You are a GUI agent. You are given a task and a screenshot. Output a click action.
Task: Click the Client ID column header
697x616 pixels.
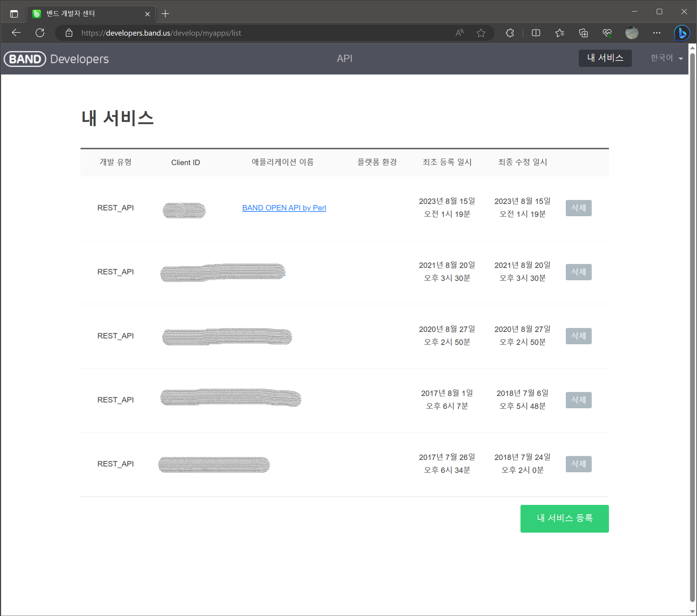point(186,162)
